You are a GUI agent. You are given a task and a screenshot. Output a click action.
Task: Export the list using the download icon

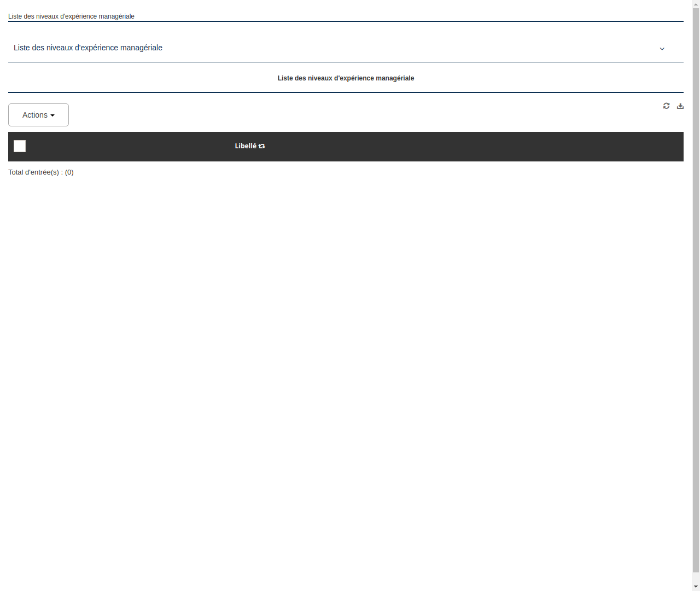tap(680, 106)
